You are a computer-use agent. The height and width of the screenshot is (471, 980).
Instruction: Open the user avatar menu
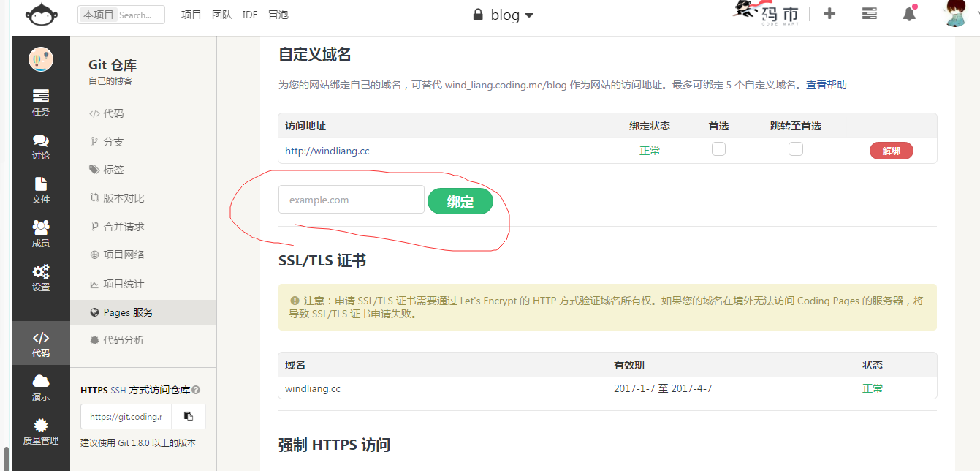[x=960, y=14]
